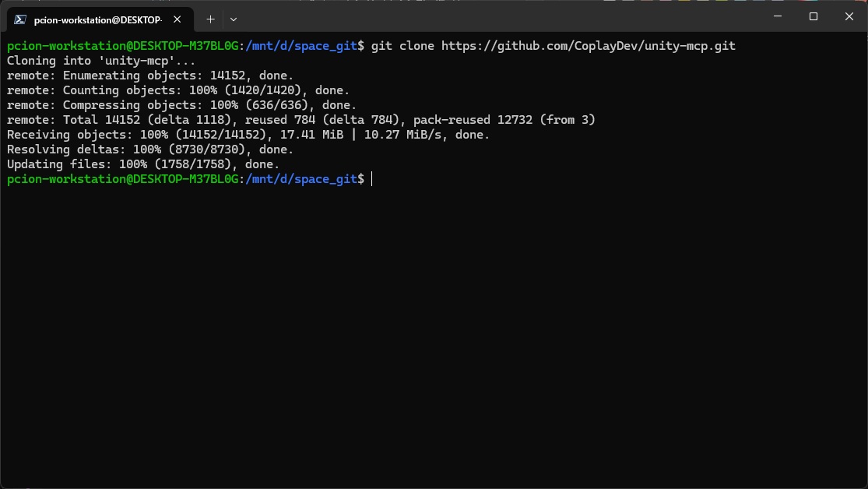
Task: Click the 'Resolving deltas' output line
Action: (149, 150)
